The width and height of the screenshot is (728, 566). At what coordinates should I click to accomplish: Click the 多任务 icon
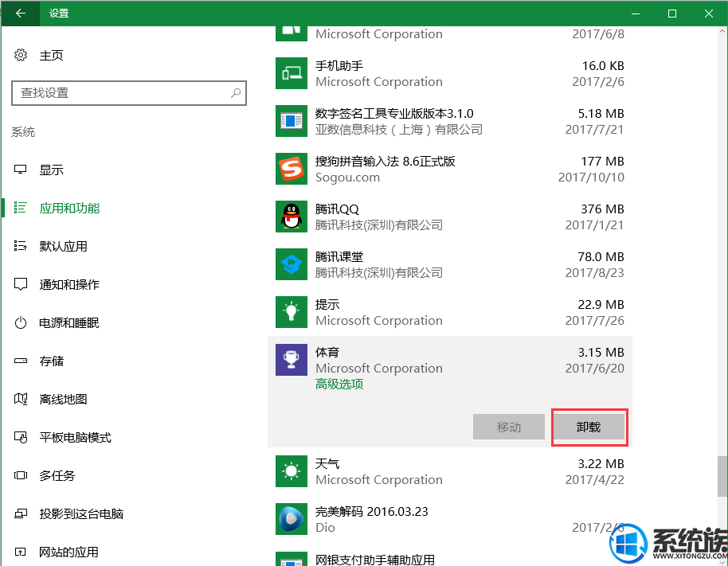21,475
